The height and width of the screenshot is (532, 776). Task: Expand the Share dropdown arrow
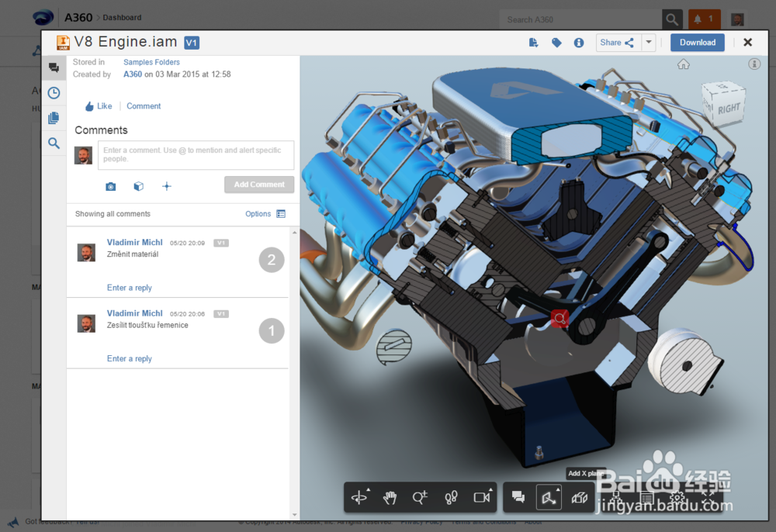tap(649, 43)
